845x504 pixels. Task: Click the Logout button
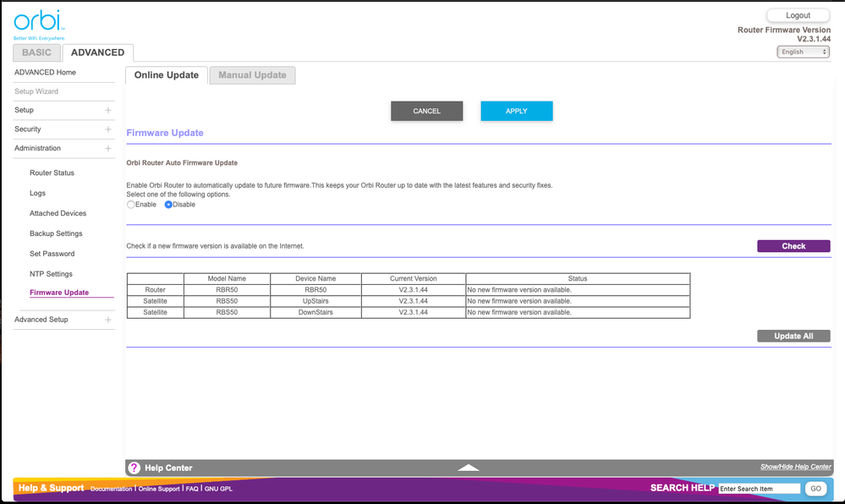(x=798, y=15)
